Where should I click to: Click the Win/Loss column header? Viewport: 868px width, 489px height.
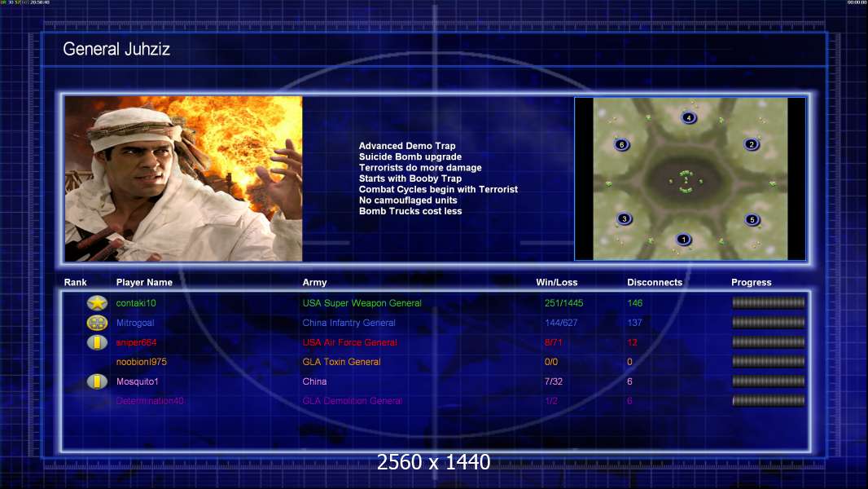[556, 283]
